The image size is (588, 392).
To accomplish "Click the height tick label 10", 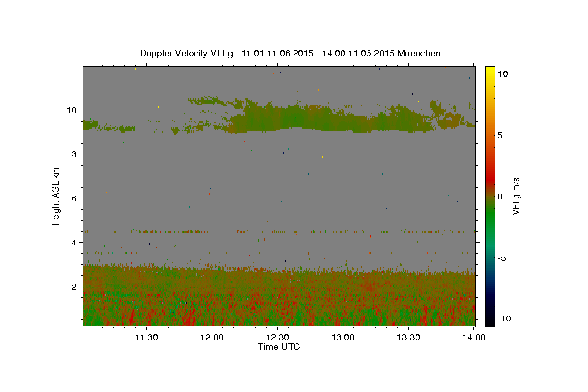I will [x=73, y=110].
